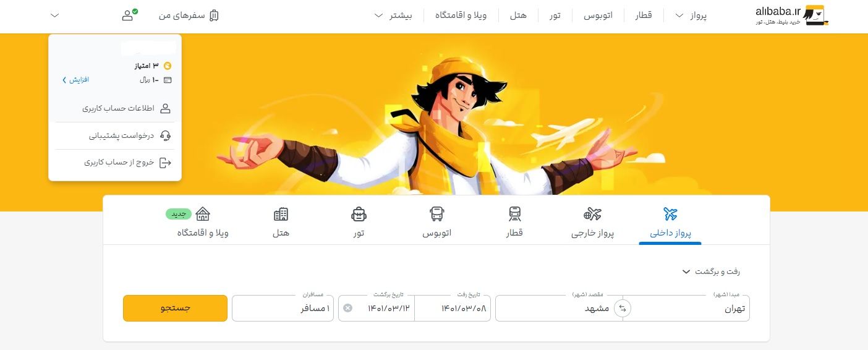Swap origin and destination cities

tap(623, 308)
